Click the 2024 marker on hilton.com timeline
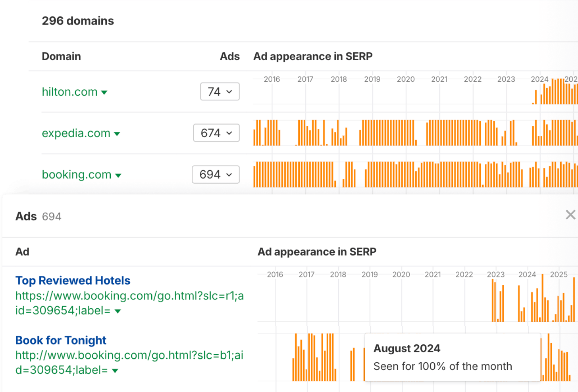578x392 pixels. pos(539,79)
